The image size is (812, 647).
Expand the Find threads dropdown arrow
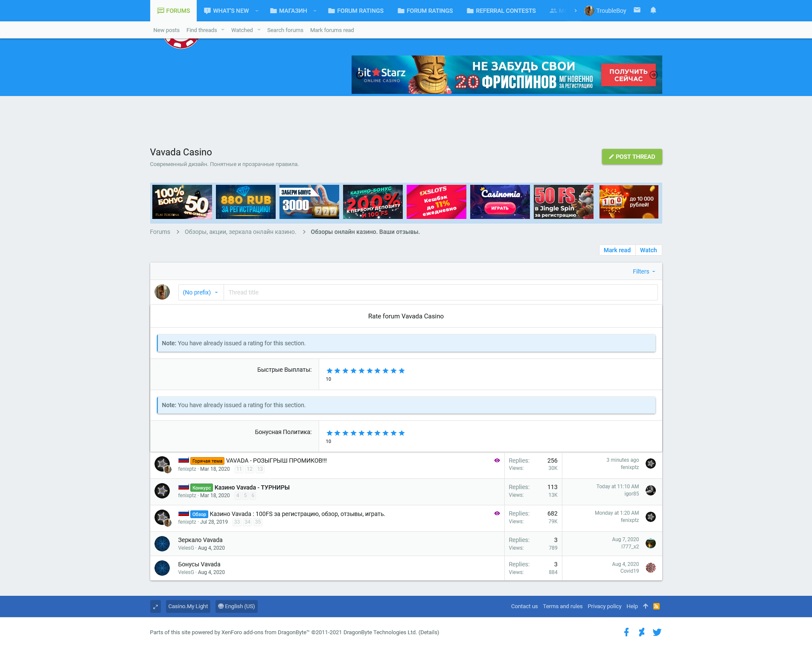[x=223, y=30]
